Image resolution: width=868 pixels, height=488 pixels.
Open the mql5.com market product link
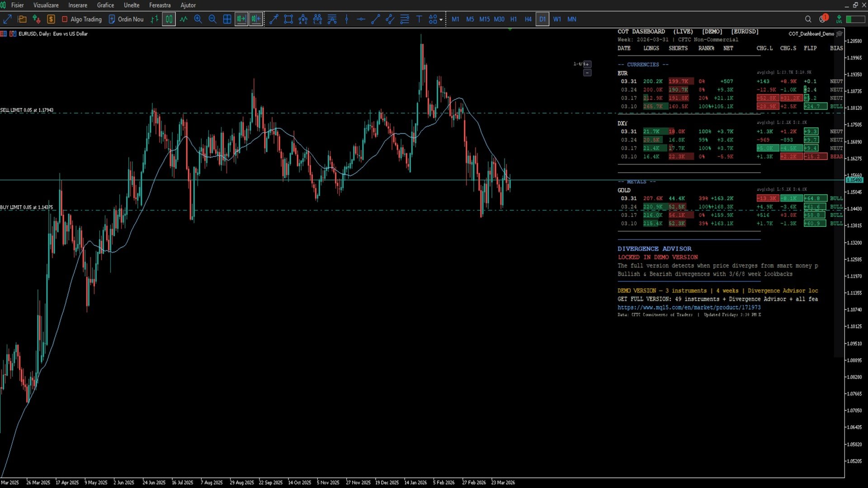[689, 307]
